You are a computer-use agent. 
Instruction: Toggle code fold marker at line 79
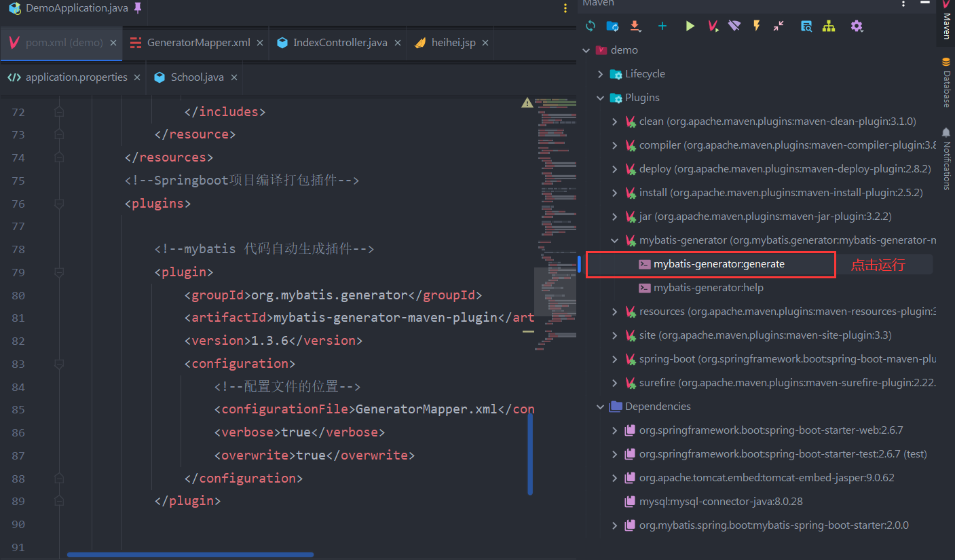point(59,272)
